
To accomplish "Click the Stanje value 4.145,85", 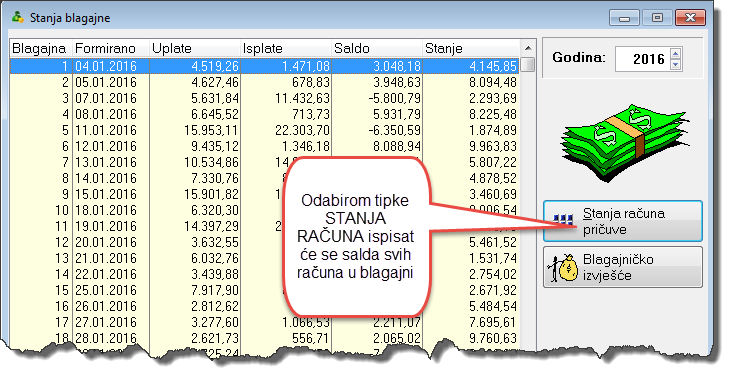I will (493, 66).
